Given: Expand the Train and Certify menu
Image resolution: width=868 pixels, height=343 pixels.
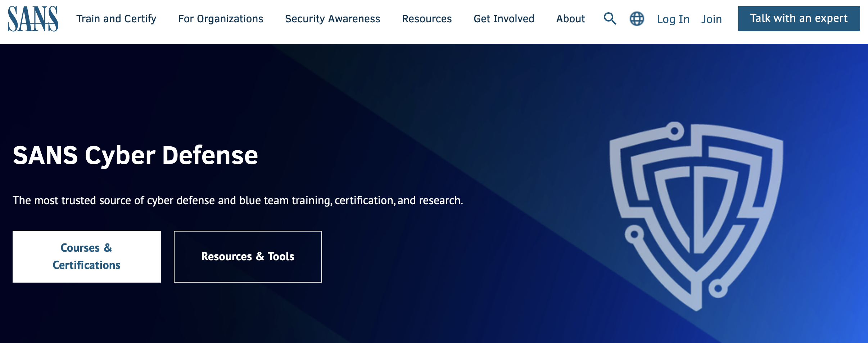Looking at the screenshot, I should [x=116, y=19].
